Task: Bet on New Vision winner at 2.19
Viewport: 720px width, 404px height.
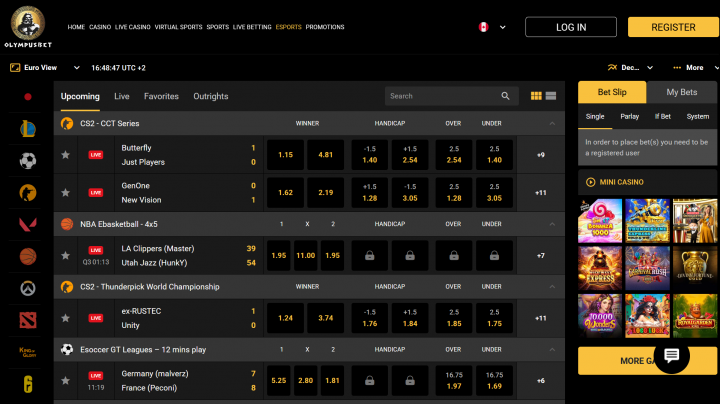Action: click(326, 193)
